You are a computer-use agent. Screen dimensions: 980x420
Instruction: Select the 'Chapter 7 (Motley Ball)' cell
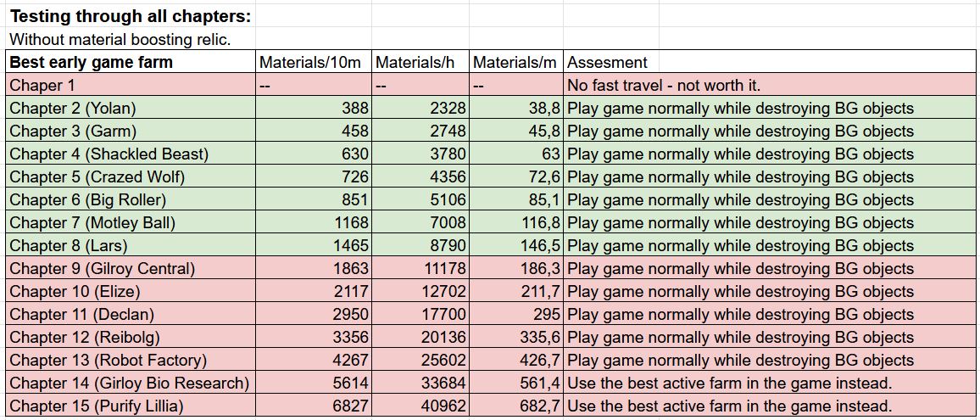point(92,222)
